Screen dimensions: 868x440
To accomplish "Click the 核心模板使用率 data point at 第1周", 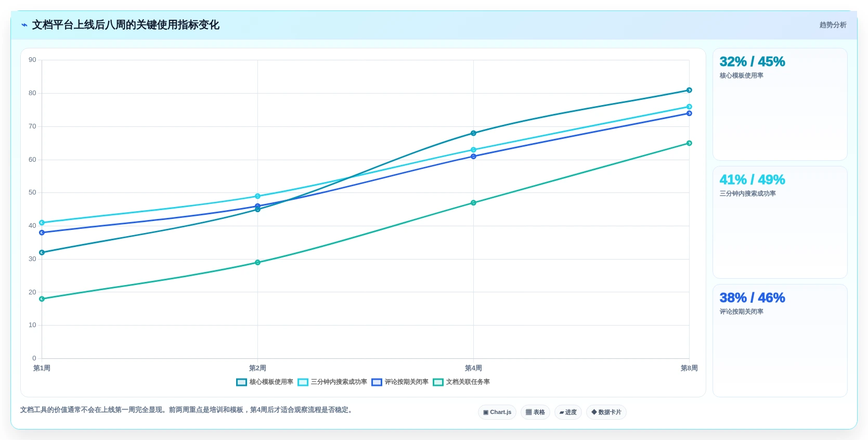I will (x=42, y=253).
